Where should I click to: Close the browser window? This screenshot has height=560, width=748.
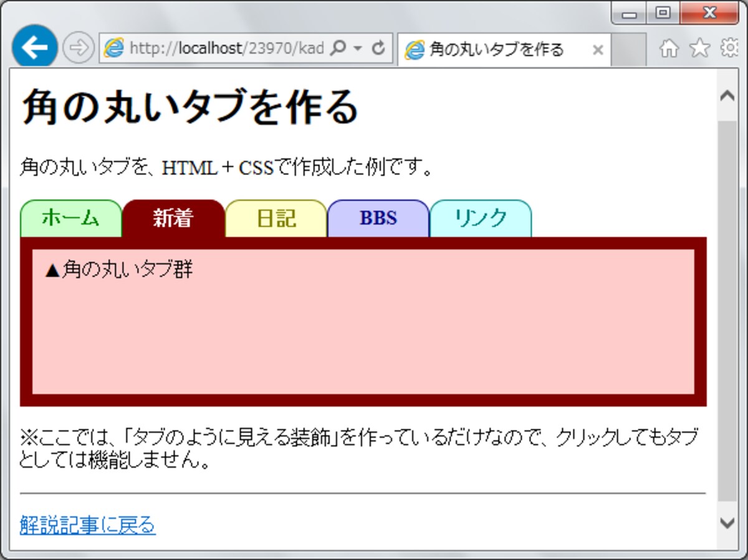point(709,13)
